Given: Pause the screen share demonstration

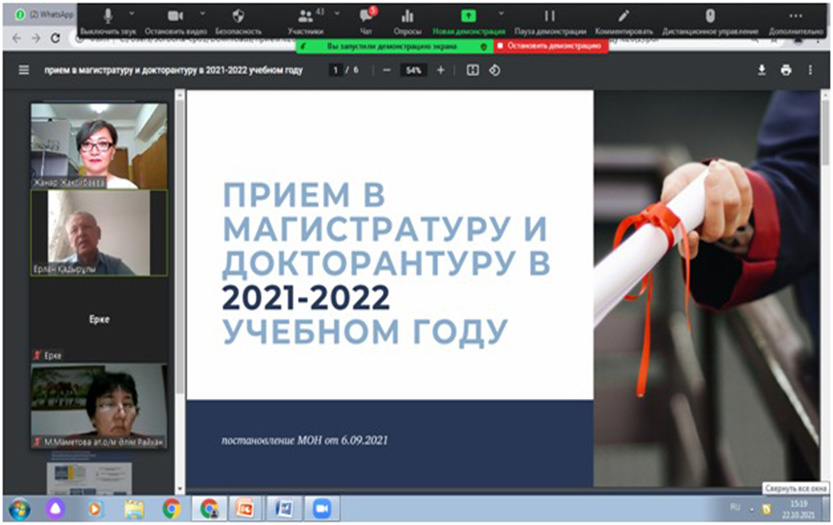Looking at the screenshot, I should point(549,16).
